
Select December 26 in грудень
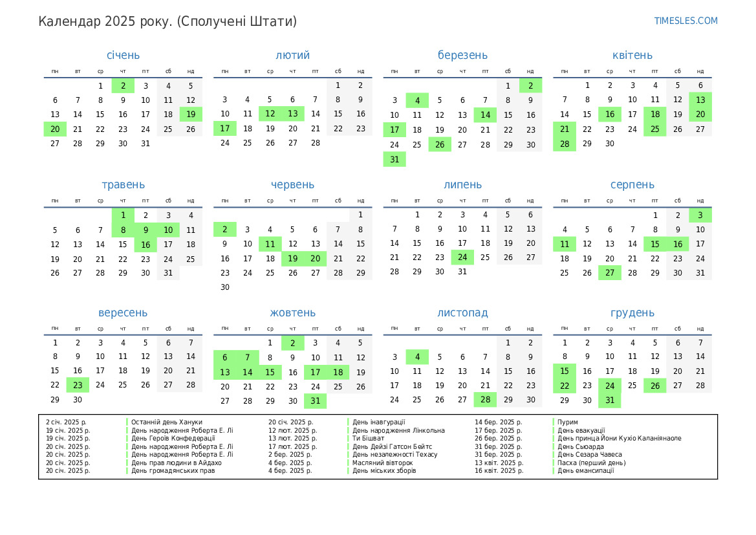(x=655, y=386)
